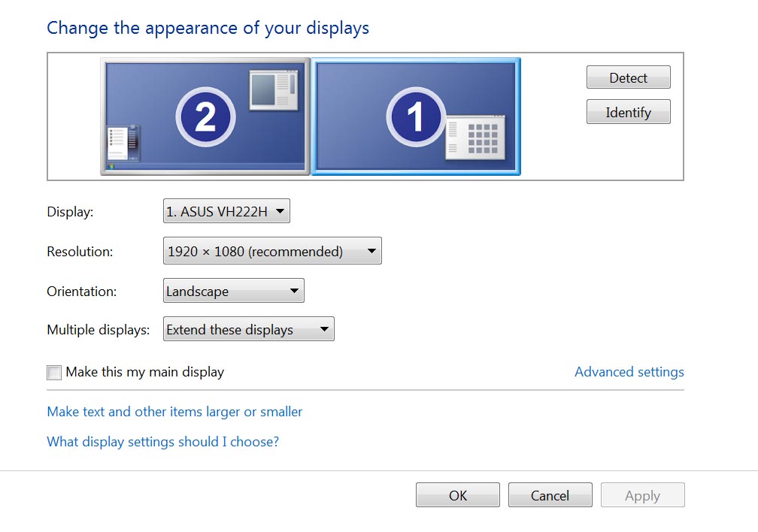758x532 pixels.
Task: Open the Display dropdown showing ASUS VH222H
Action: pos(226,211)
